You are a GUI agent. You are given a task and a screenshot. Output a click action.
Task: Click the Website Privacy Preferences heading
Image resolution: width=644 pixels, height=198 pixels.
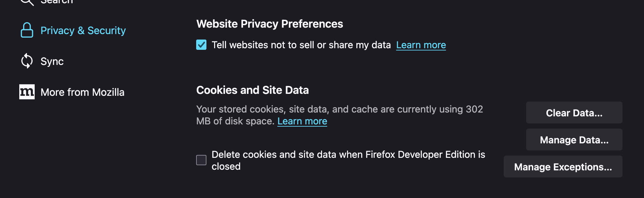point(270,24)
